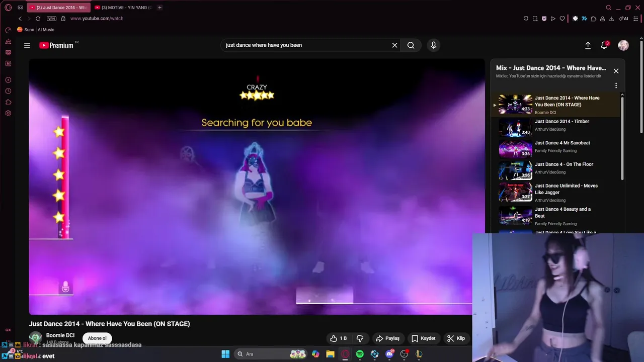Select Just Dance 4 - On The Floor
The width and height of the screenshot is (644, 362).
[556, 170]
